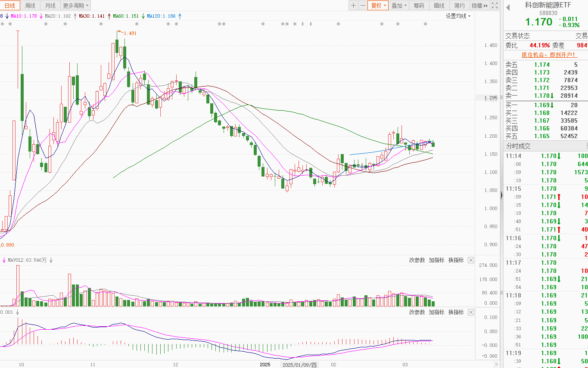588x368 pixels.
Task: Open the 抓住机会，即刻开户 account link
Action: [x=549, y=55]
